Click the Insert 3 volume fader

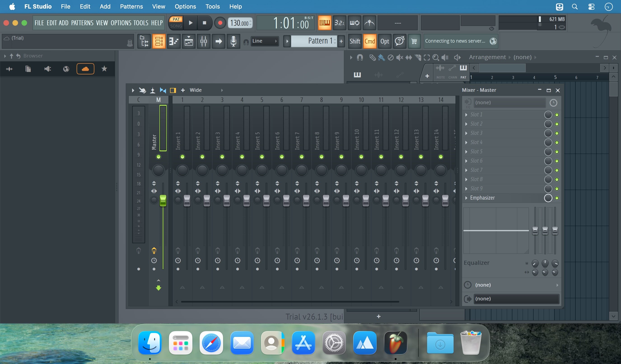(226, 200)
